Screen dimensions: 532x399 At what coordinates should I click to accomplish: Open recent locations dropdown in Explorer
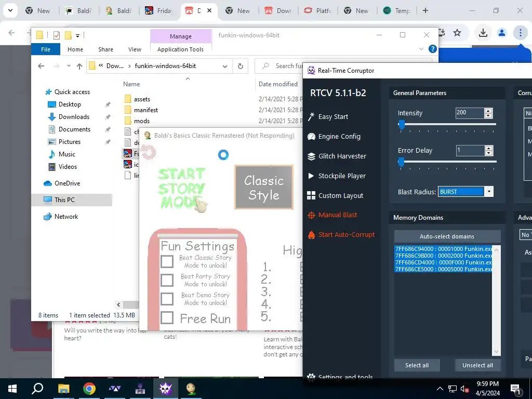tap(69, 66)
